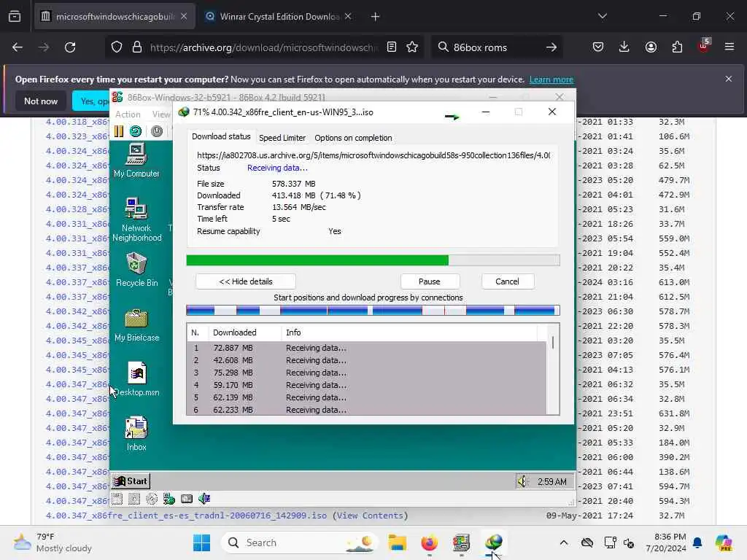Click the search go arrow
The width and height of the screenshot is (747, 560).
click(x=551, y=47)
